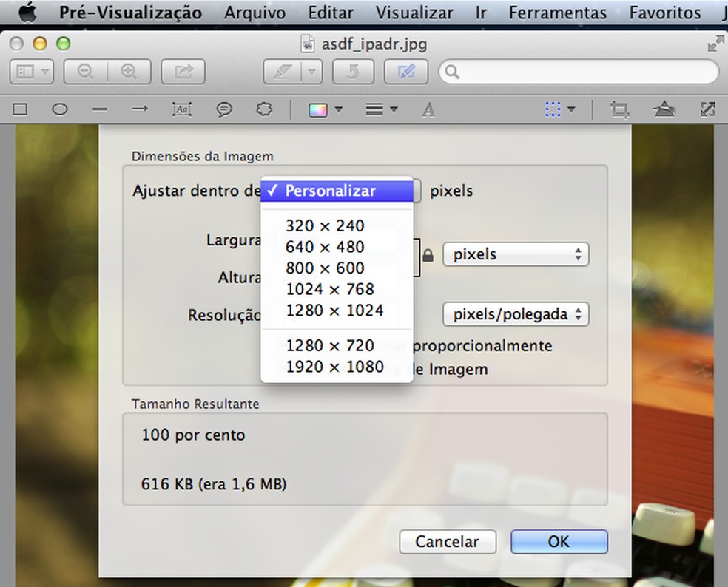Toggle the edit toolbar button
The height and width of the screenshot is (587, 728).
coord(406,72)
